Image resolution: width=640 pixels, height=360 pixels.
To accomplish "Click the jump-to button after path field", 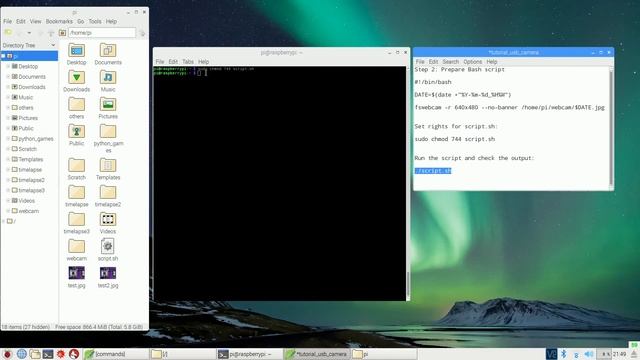I will [142, 33].
